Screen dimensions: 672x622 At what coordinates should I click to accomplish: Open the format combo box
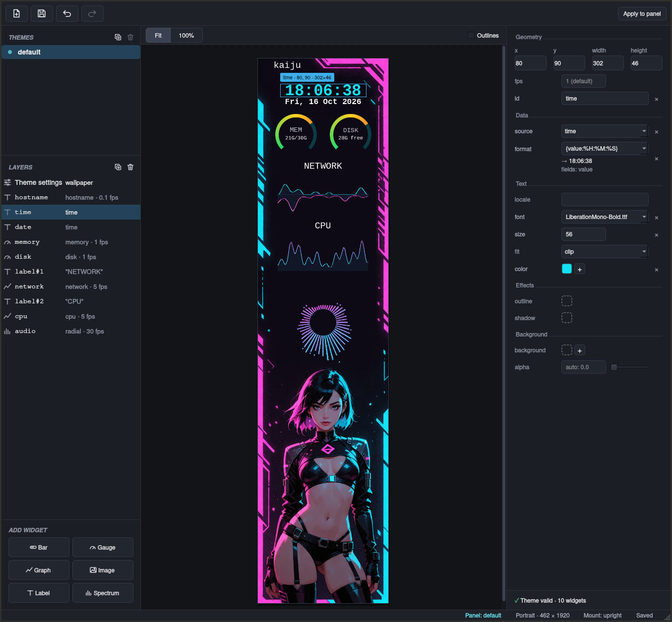click(605, 148)
